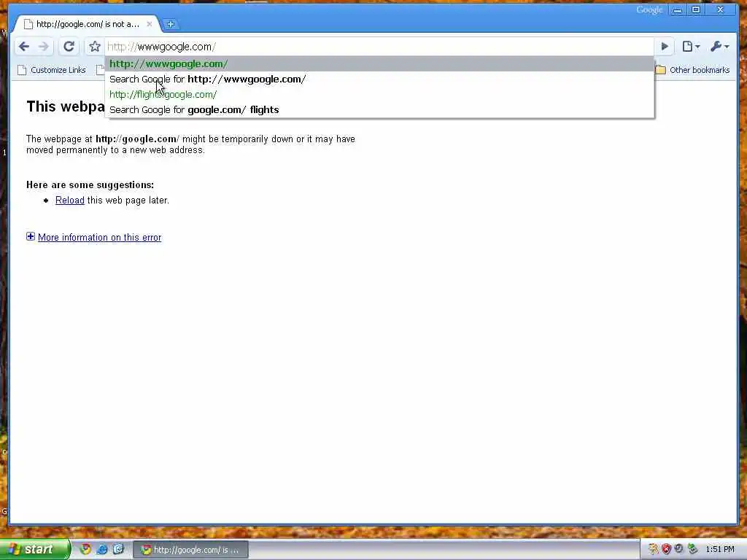Open a new tab with the plus button
The image size is (747, 560).
170,24
